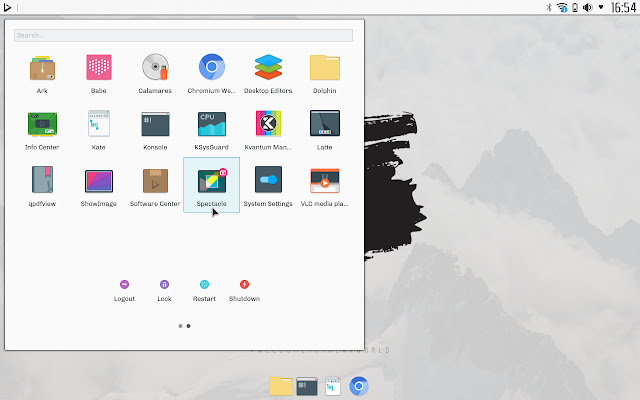The width and height of the screenshot is (640, 400).
Task: Launch the Latte dock app
Action: [324, 130]
